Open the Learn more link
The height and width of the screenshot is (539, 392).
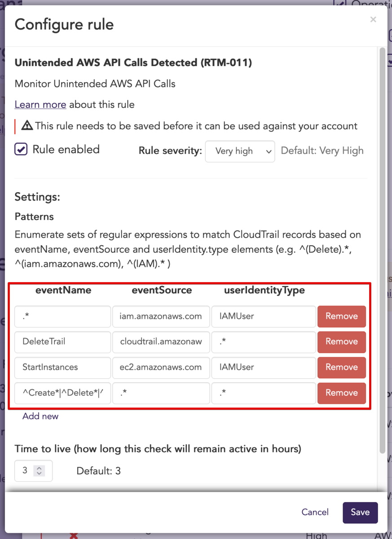pos(40,105)
